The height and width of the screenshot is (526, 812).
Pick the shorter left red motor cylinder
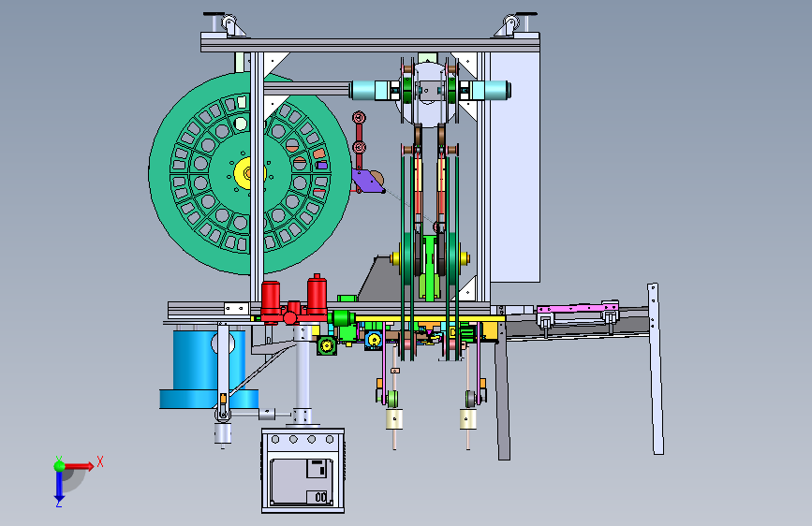[271, 300]
